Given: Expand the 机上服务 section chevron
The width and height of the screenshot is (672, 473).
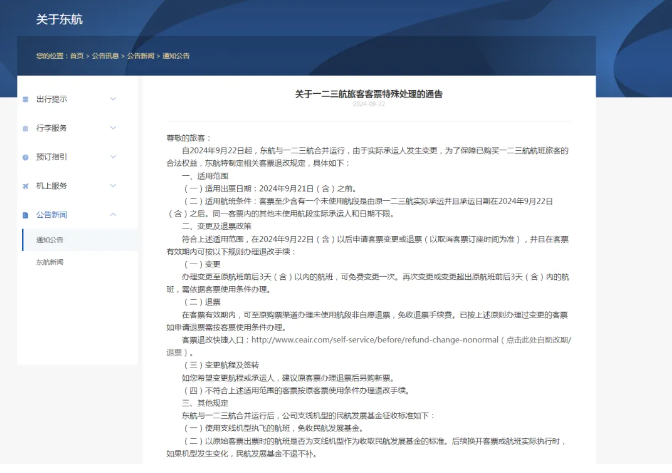Looking at the screenshot, I should [113, 186].
